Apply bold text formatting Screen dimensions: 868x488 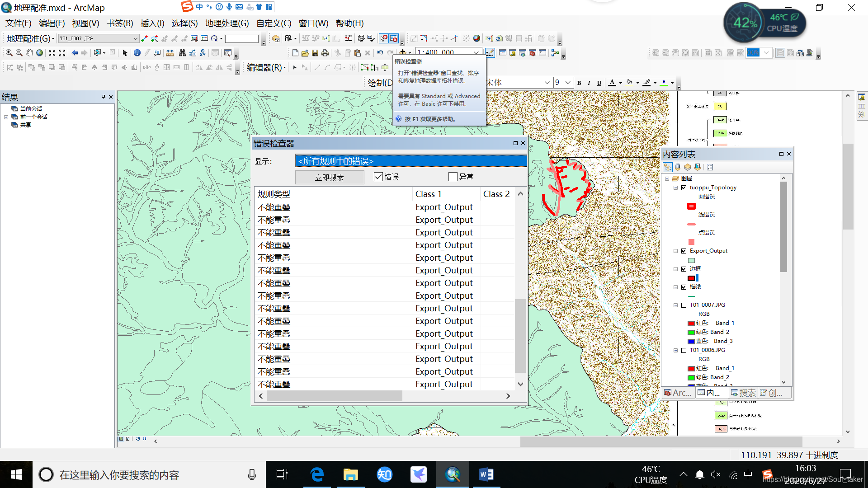point(579,83)
